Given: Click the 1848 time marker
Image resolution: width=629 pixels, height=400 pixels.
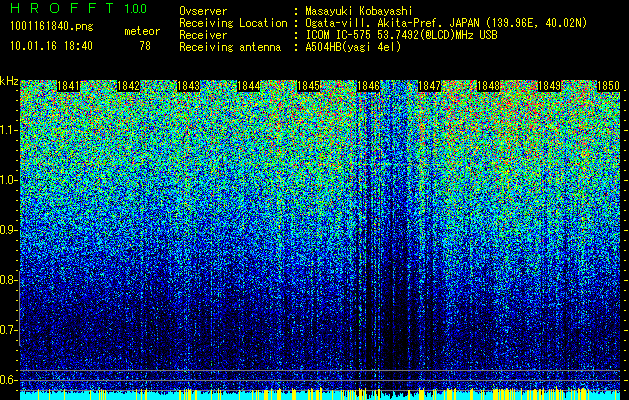Looking at the screenshot, I should point(489,86).
